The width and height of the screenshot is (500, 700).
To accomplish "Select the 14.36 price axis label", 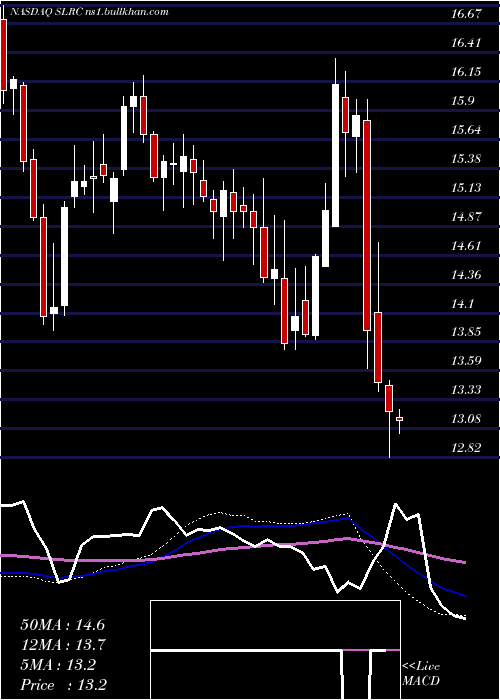I will pyautogui.click(x=466, y=275).
